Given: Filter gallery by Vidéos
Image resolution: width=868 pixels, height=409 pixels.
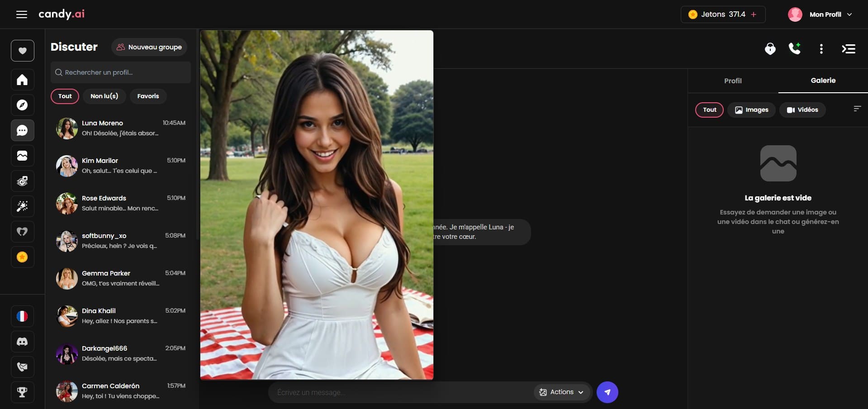Looking at the screenshot, I should click(x=802, y=109).
